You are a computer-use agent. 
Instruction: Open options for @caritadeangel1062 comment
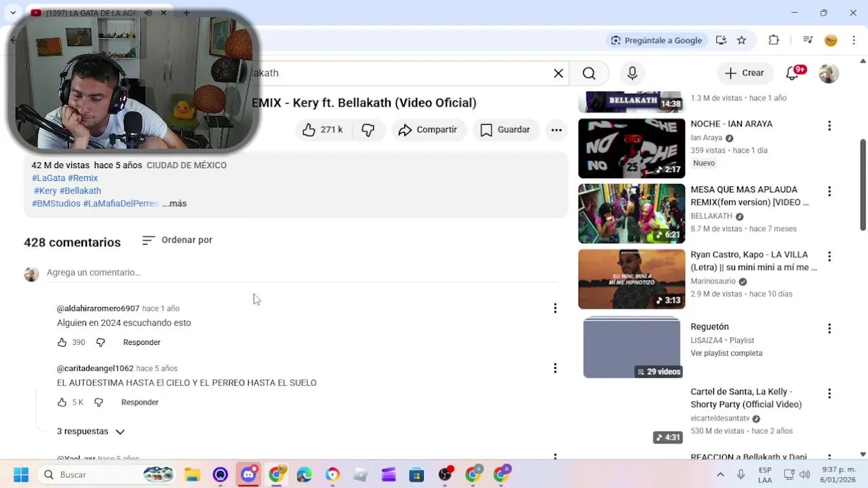pos(555,368)
